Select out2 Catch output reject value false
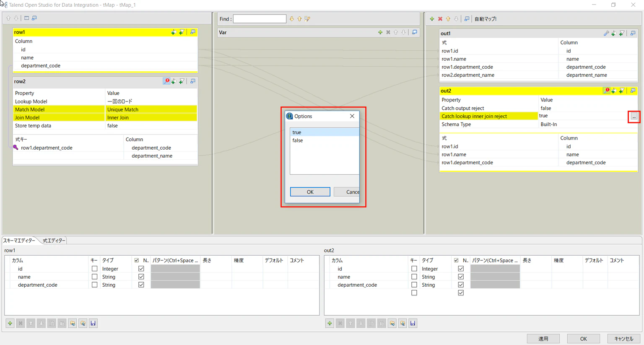644x345 pixels. [588, 108]
